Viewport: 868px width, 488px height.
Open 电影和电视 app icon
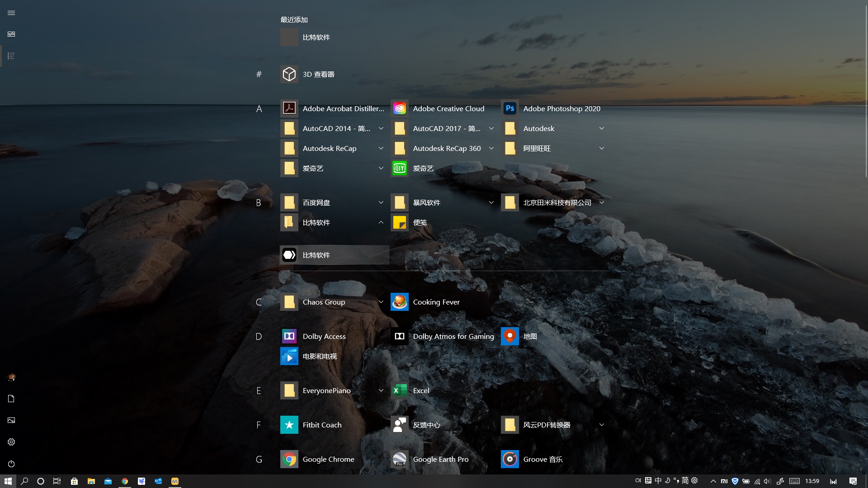pos(289,356)
